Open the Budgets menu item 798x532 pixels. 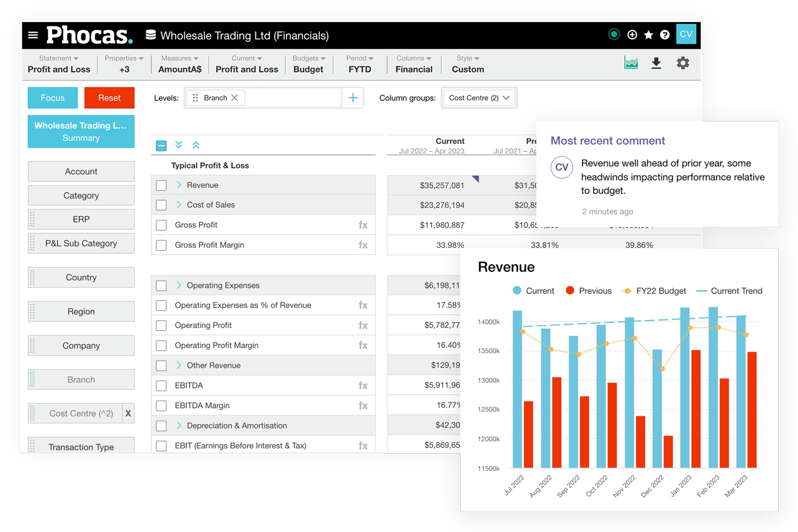coord(308,63)
